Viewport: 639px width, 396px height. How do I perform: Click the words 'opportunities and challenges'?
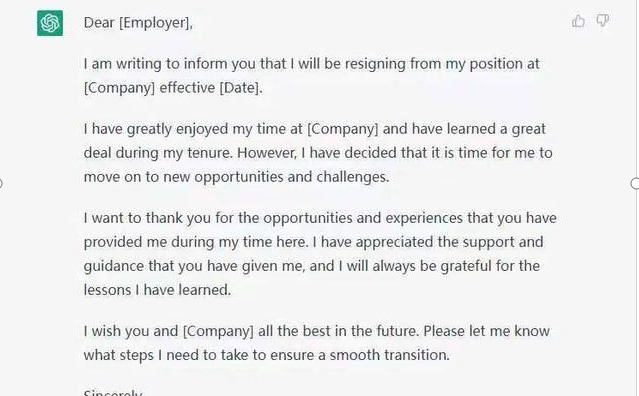[x=291, y=177]
